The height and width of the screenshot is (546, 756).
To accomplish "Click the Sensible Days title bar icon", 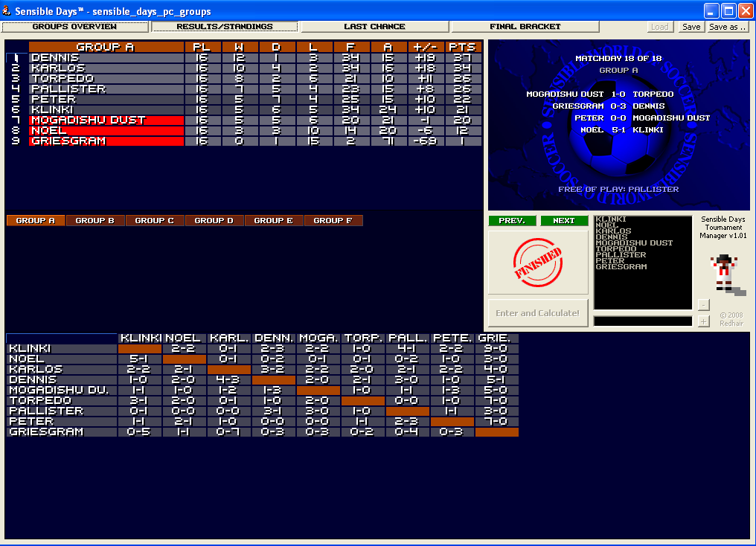I will click(8, 11).
